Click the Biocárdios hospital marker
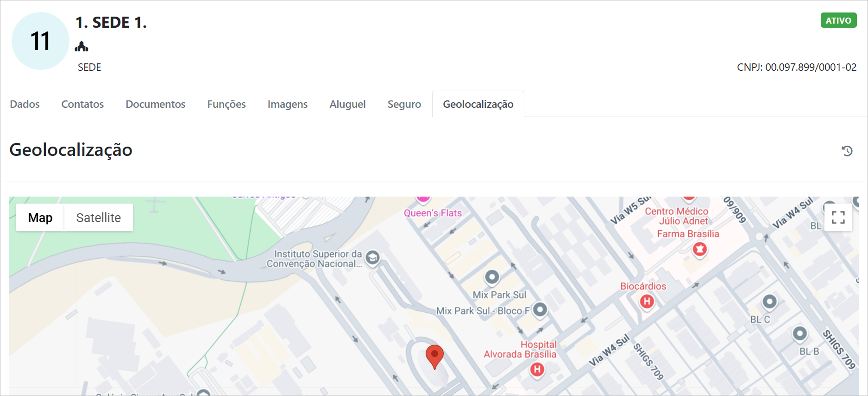Image resolution: width=868 pixels, height=396 pixels. click(x=647, y=302)
